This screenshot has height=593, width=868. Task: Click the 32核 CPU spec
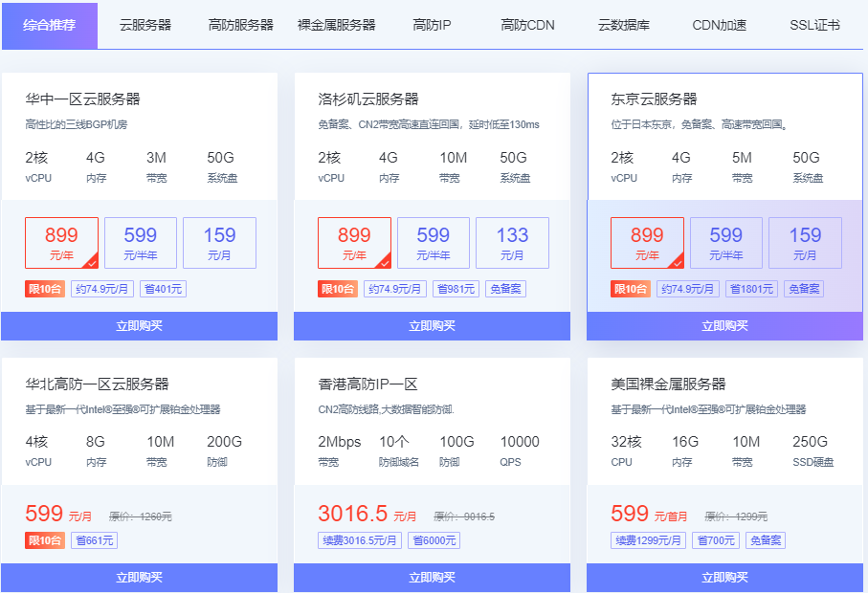[x=626, y=450]
